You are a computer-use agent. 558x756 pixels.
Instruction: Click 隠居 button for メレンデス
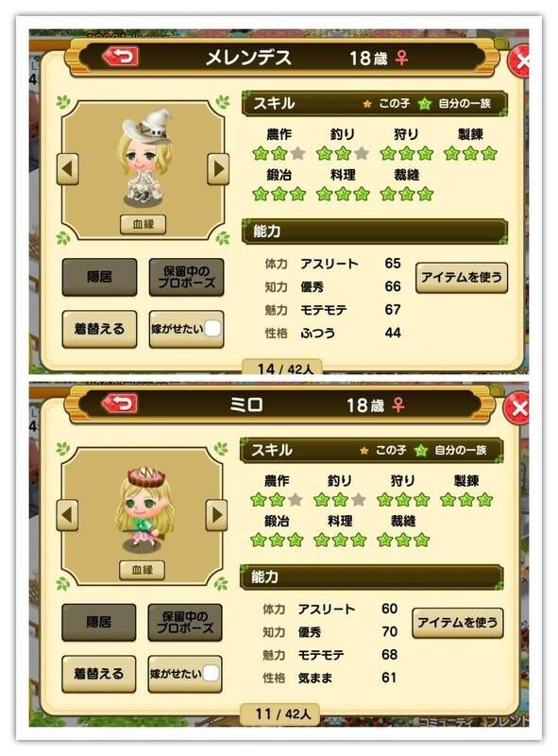pyautogui.click(x=99, y=277)
